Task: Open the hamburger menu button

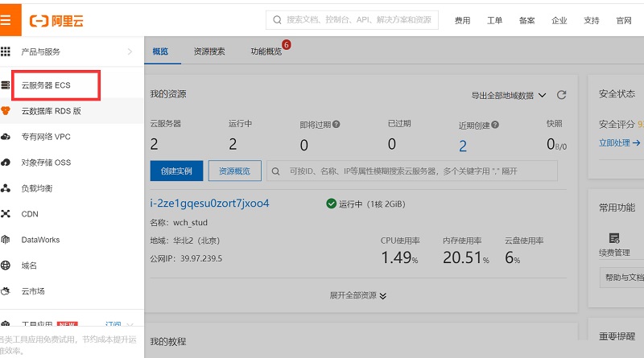Action: coord(6,20)
